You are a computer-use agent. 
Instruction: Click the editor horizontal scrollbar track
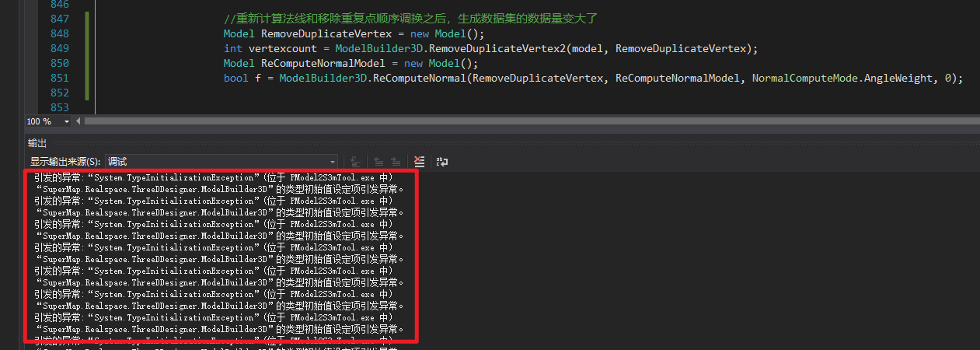coord(532,121)
